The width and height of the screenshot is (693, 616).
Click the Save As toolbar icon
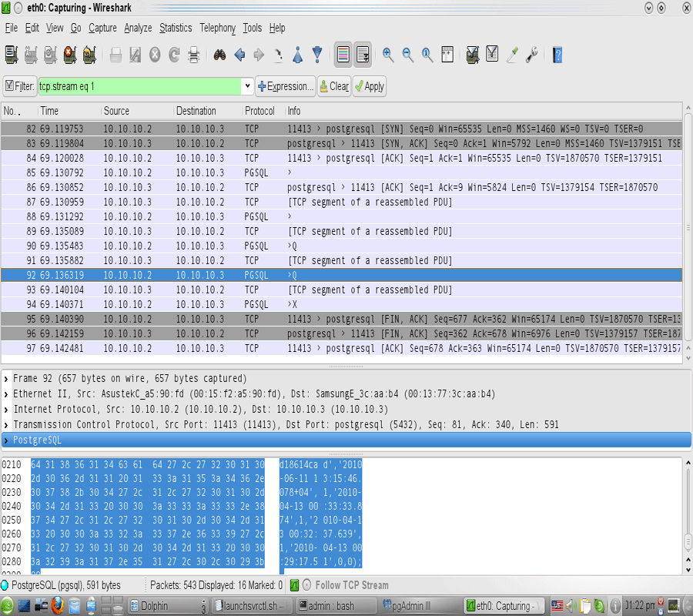(x=136, y=55)
